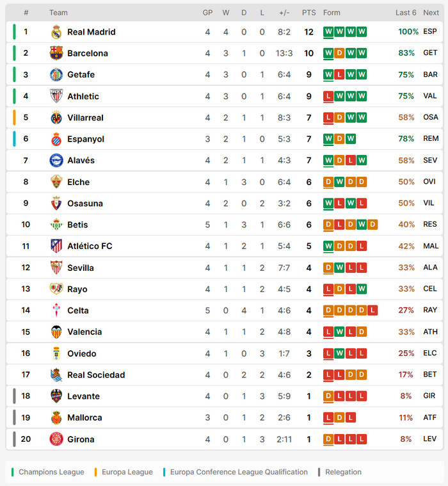Click Real Madrid's first form result badge
Viewport: 448px width, 486px height.
(328, 32)
